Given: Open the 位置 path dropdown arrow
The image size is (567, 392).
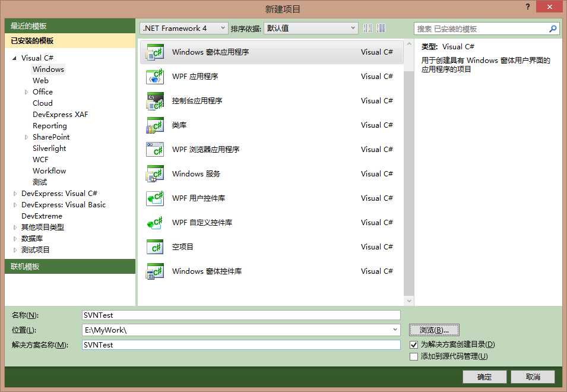Looking at the screenshot, I should click(396, 330).
